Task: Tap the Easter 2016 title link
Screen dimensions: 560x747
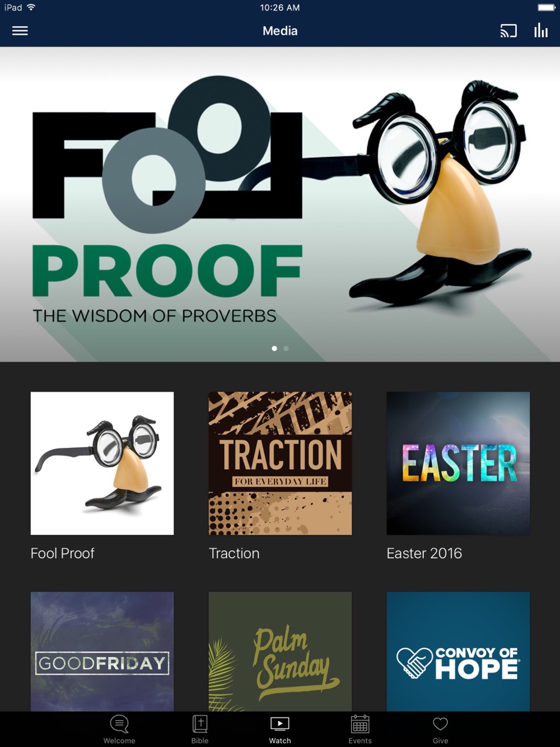Action: pos(424,553)
